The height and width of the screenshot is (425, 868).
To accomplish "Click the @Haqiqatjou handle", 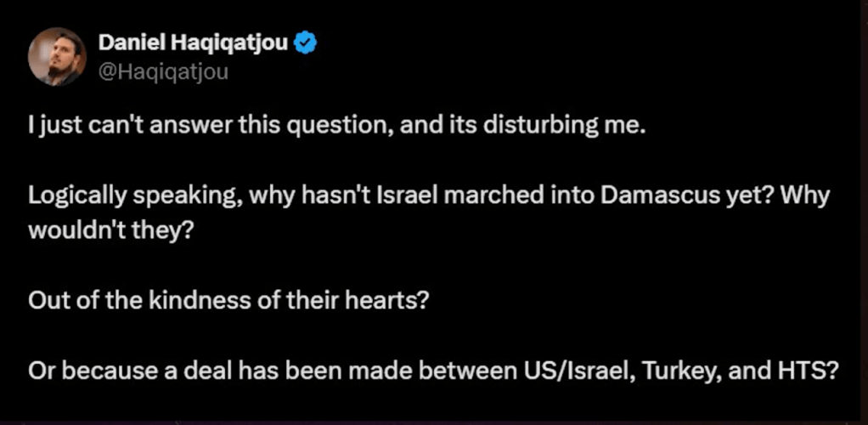I will [163, 72].
